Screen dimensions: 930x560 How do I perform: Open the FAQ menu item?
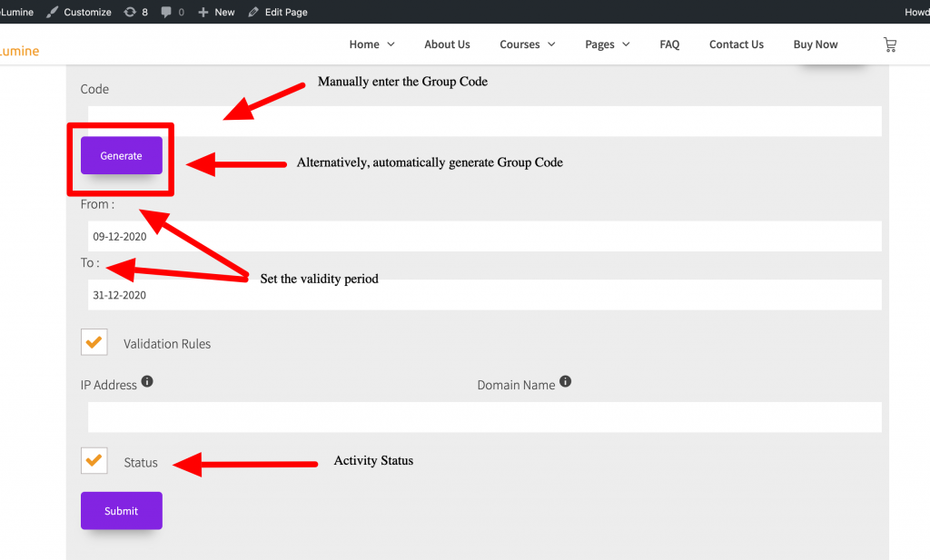(669, 44)
